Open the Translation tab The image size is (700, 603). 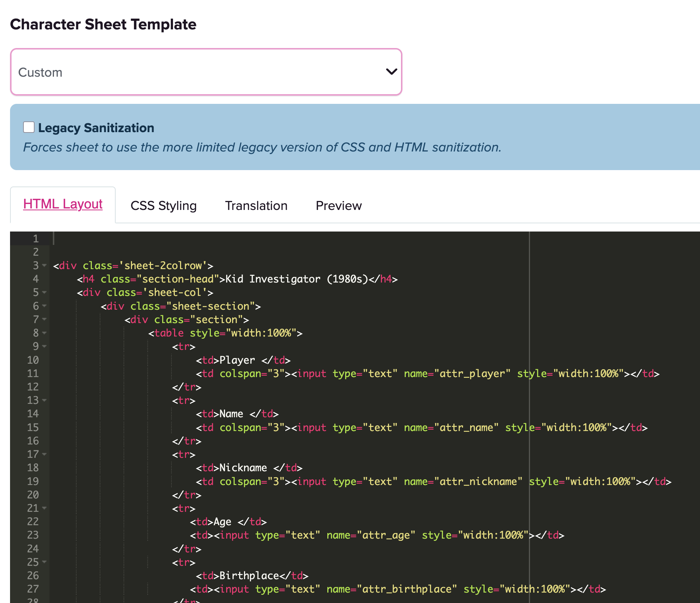coord(256,205)
